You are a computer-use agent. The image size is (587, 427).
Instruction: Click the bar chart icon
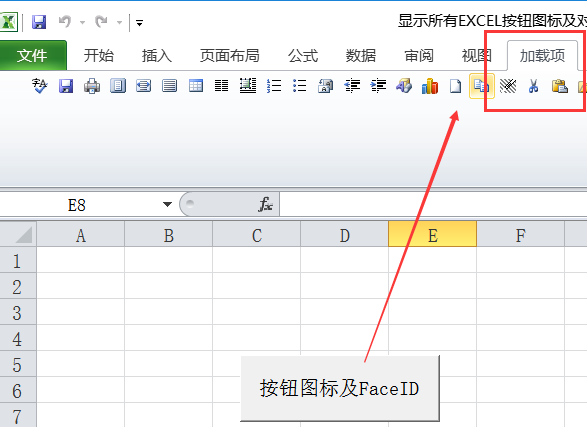coord(430,86)
